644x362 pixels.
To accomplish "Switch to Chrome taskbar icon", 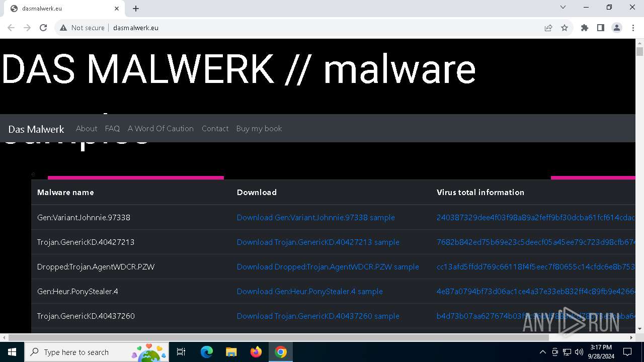I will [281, 352].
